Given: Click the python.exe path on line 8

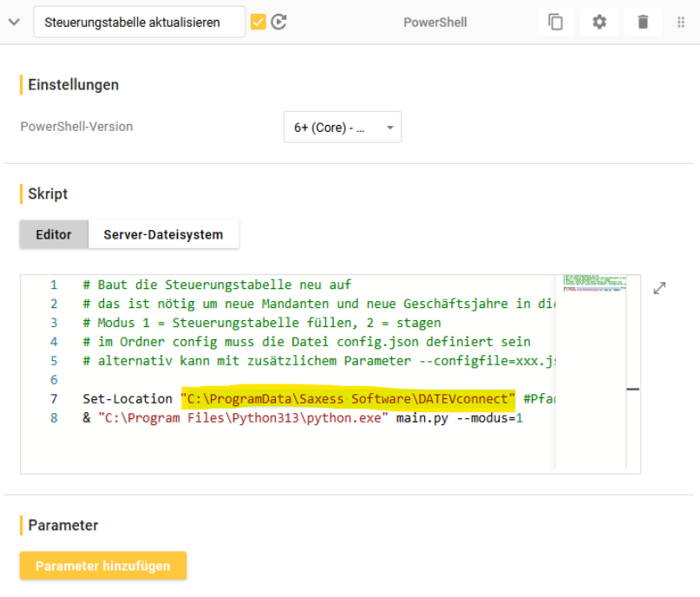Looking at the screenshot, I should tap(245, 418).
